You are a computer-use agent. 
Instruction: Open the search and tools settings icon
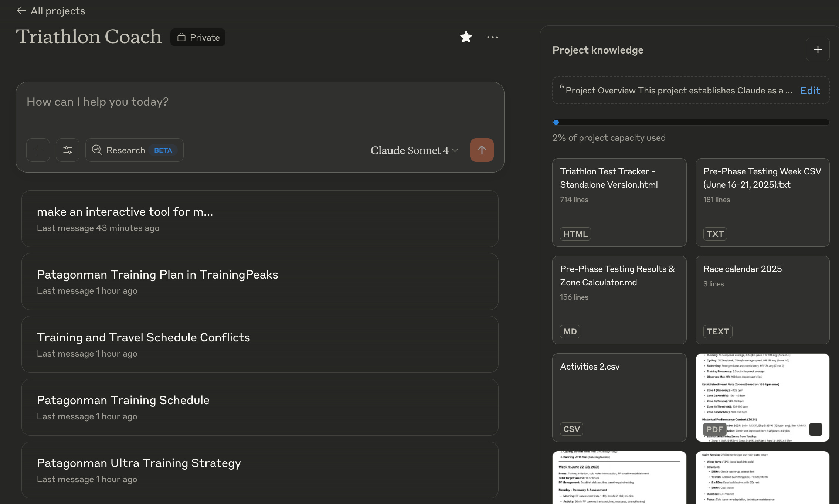point(68,150)
